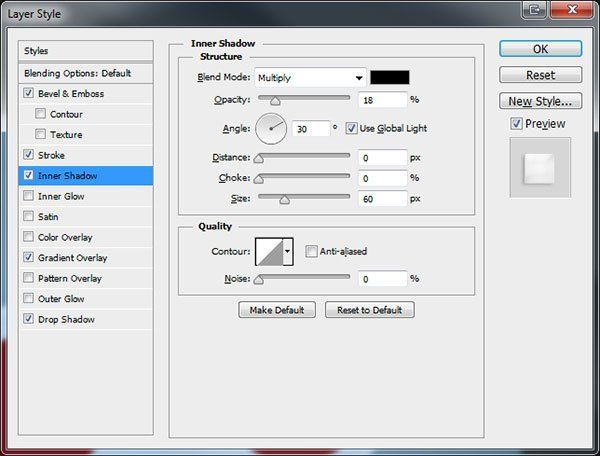Open the Blend Mode dropdown showing Multiply
This screenshot has height=456, width=600.
[310, 78]
